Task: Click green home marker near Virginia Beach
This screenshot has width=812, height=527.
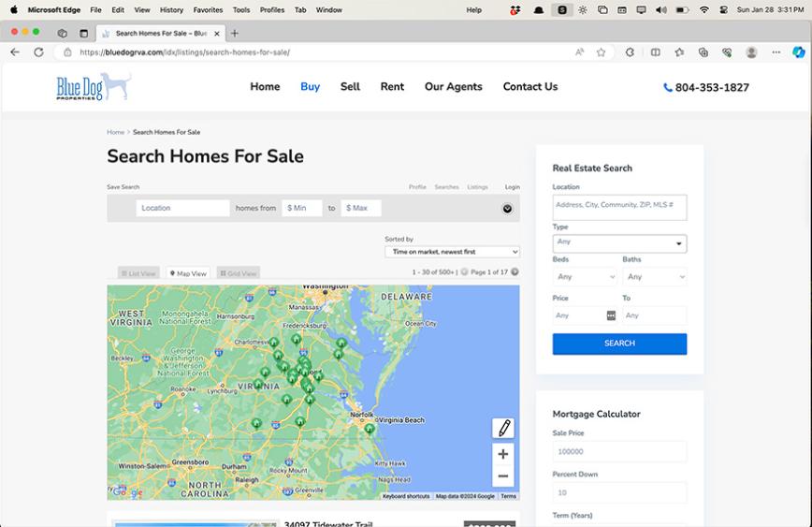Action: [370, 429]
